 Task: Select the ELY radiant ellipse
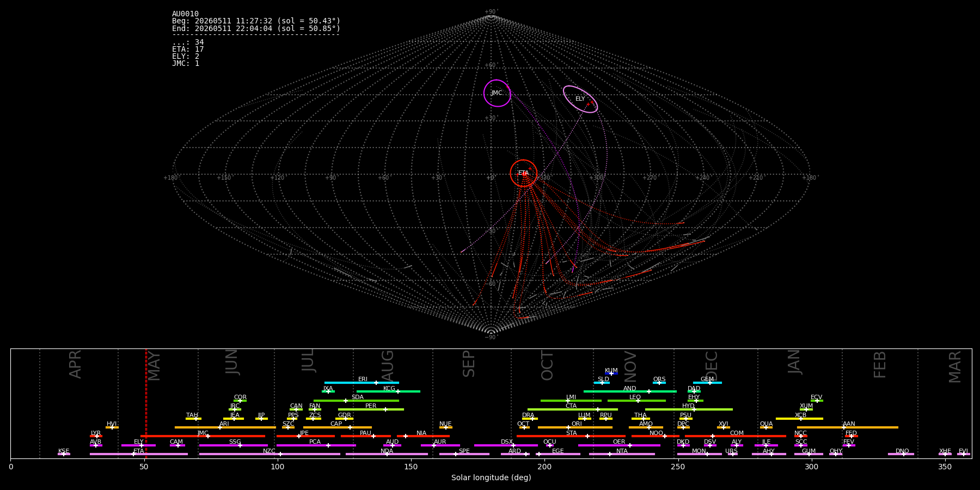pos(580,99)
